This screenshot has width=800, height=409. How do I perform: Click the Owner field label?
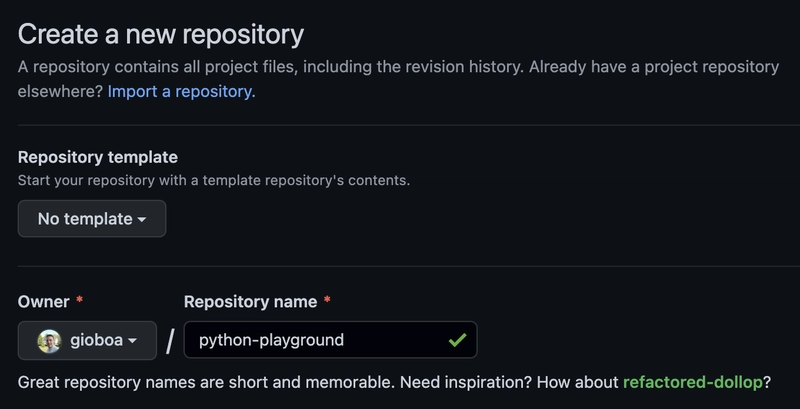click(44, 302)
